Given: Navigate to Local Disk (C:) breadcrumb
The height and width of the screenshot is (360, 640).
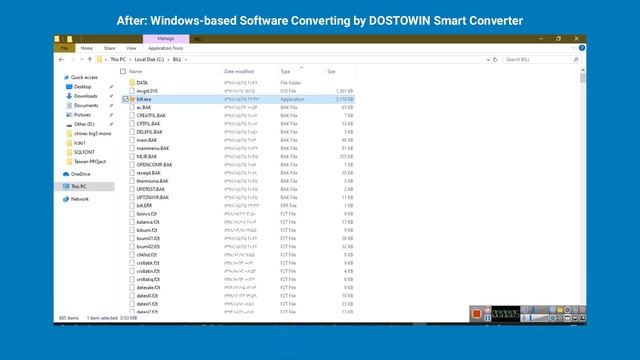Looking at the screenshot, I should [x=149, y=60].
